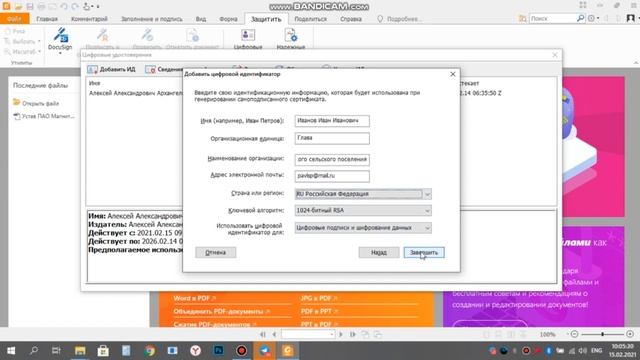Click the Сведения button in the certificates window
This screenshot has height=360, width=640.
[x=164, y=69]
